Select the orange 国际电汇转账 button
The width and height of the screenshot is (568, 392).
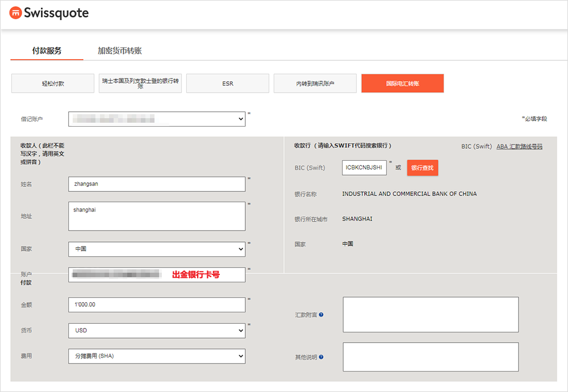coord(402,84)
